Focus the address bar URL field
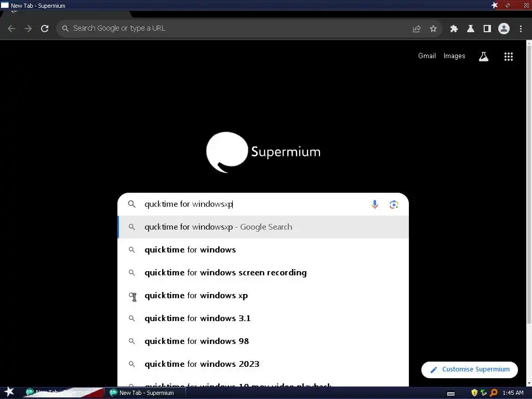Viewport: 532px width, 399px height. pyautogui.click(x=234, y=29)
